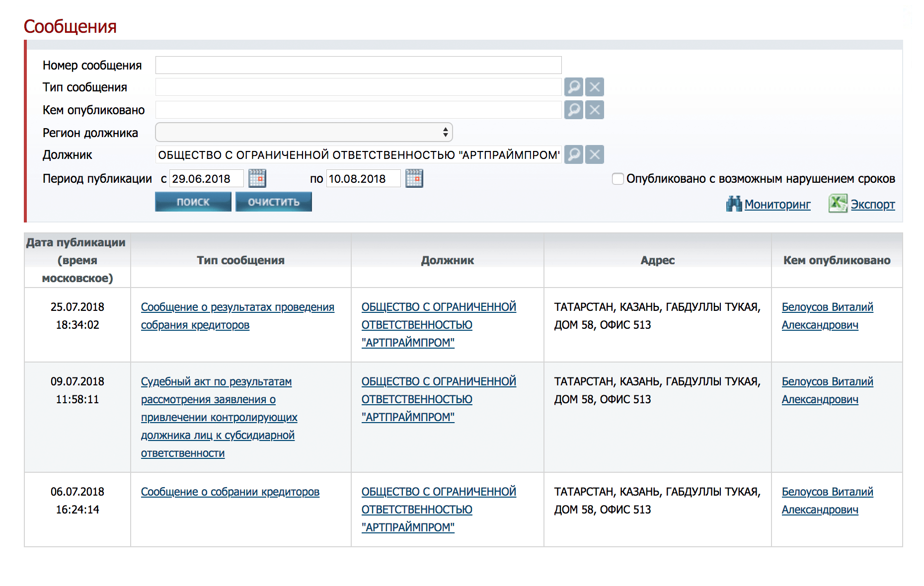The width and height of the screenshot is (924, 586).
Task: Focus the Кем опубликовано input field
Action: tap(359, 110)
